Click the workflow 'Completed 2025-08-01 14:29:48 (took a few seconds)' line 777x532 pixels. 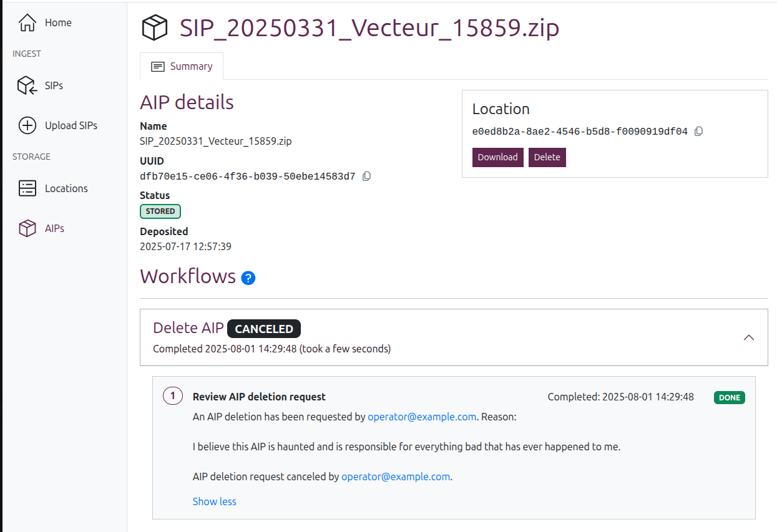[x=272, y=349]
